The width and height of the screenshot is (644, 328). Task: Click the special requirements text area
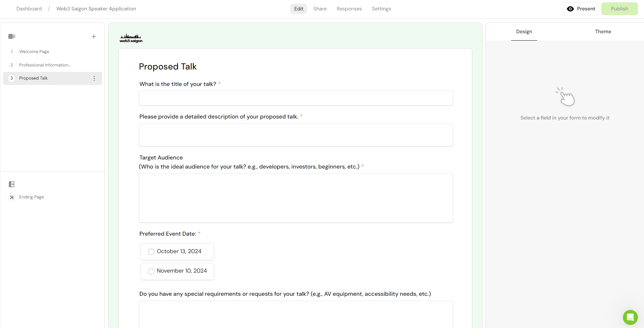[296, 314]
